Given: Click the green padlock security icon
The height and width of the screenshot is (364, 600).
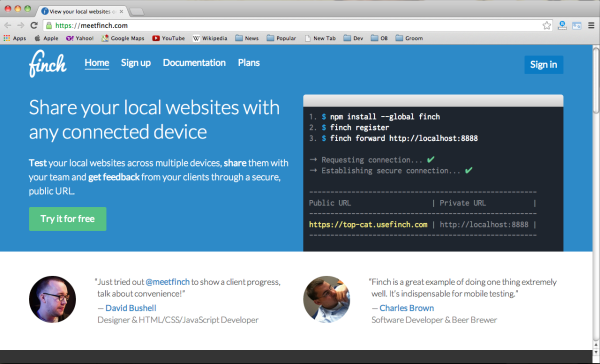Looking at the screenshot, I should click(49, 25).
